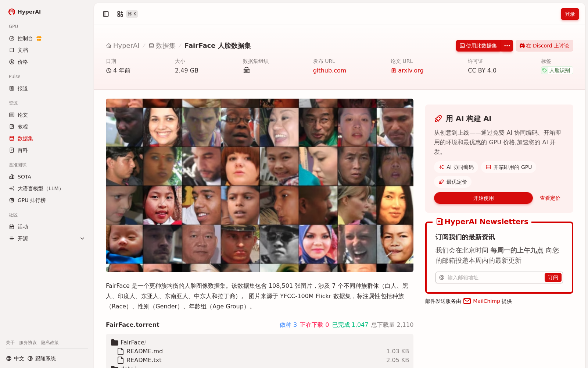588x368 pixels.
Task: Select README.md file row
Action: point(259,351)
